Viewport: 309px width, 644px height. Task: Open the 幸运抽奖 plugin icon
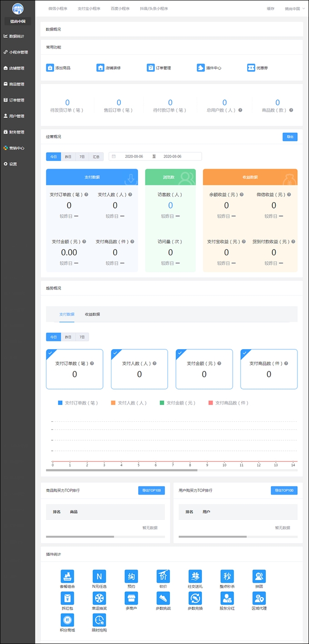pos(99,598)
